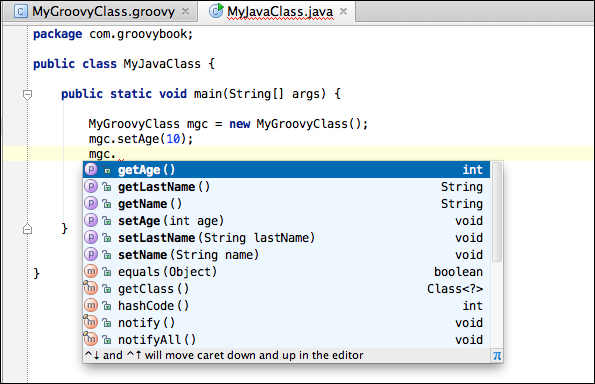595x384 pixels.
Task: Click the property icon beside setAge
Action: (x=91, y=220)
